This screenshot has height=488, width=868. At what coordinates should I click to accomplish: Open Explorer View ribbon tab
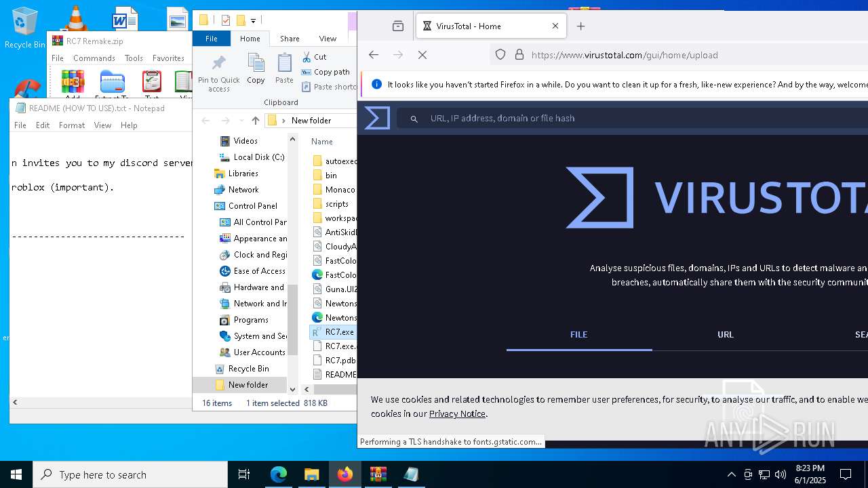(x=328, y=39)
